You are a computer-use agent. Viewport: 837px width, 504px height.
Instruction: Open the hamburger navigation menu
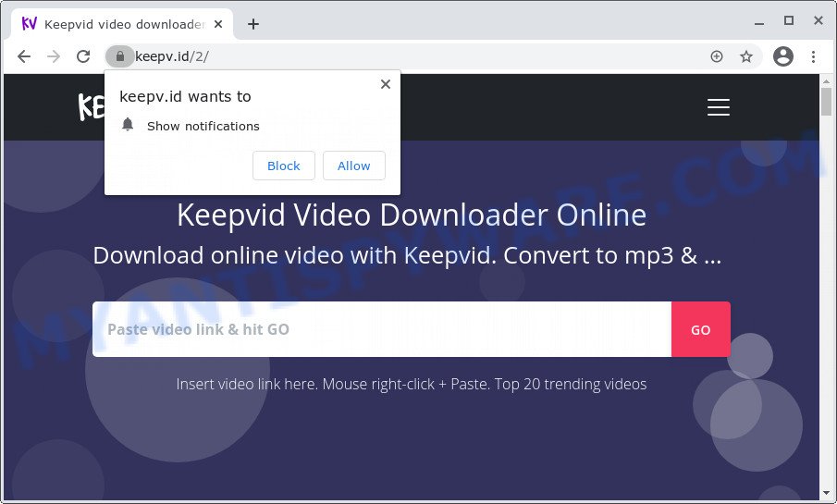point(719,106)
